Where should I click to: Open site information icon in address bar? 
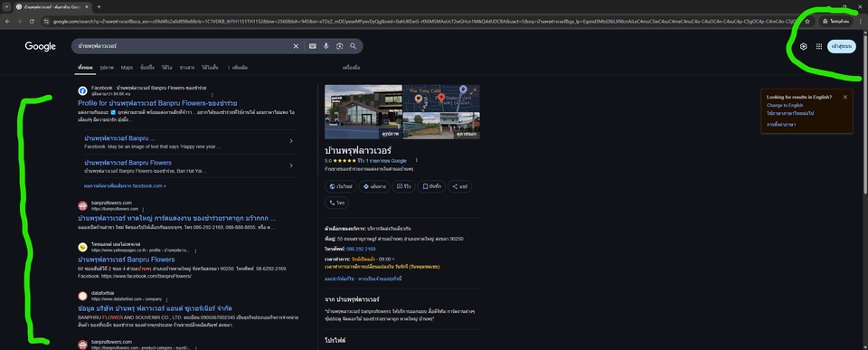(46, 21)
